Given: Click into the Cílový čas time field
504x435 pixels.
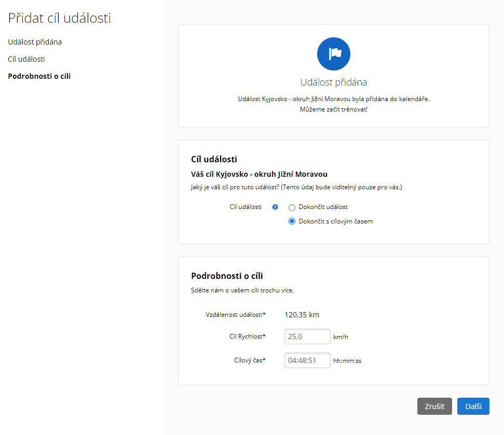Looking at the screenshot, I should point(307,360).
